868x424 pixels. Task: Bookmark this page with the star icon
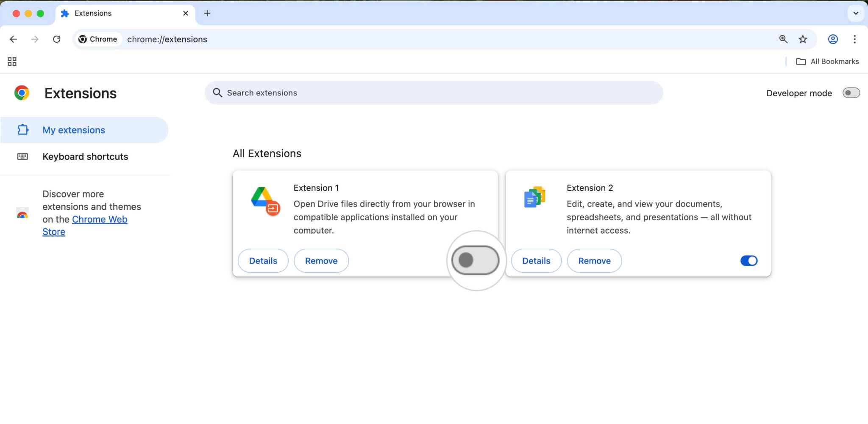(803, 39)
